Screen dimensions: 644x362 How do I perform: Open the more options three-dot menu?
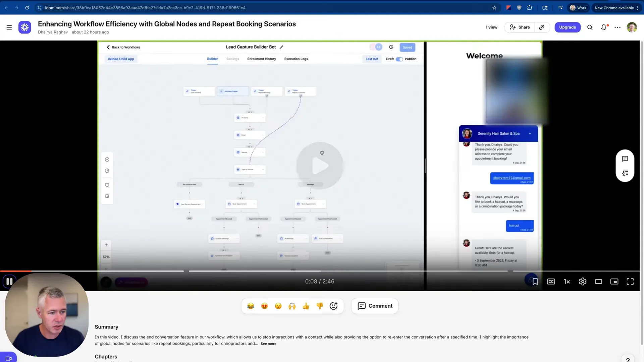pyautogui.click(x=618, y=27)
